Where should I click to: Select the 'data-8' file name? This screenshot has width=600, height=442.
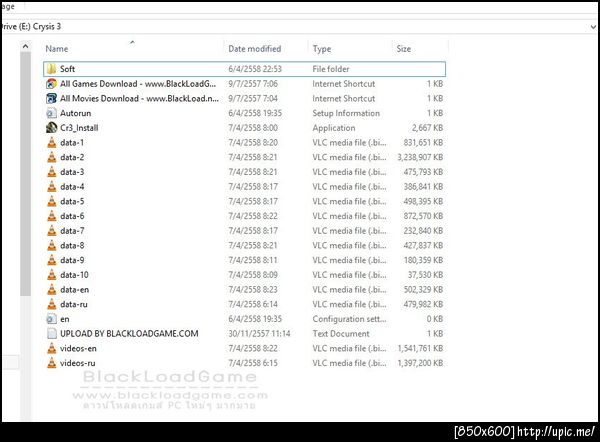tap(72, 245)
